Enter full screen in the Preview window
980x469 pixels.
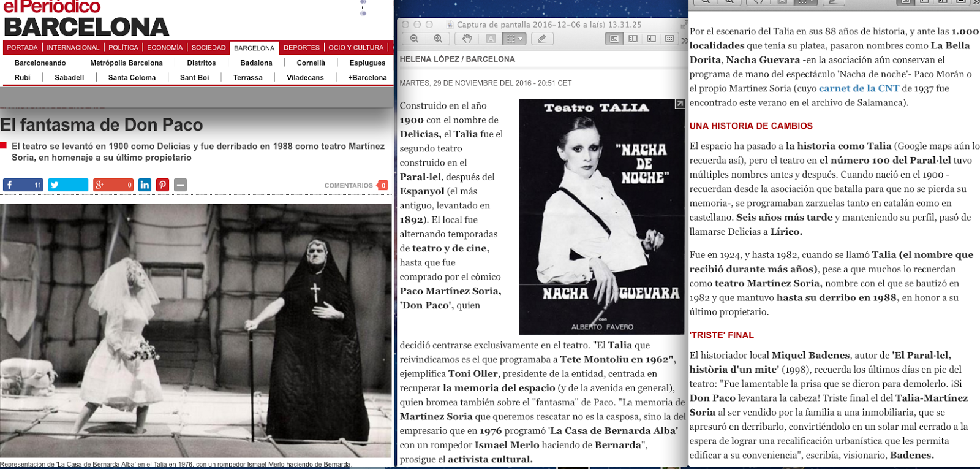pos(684,25)
